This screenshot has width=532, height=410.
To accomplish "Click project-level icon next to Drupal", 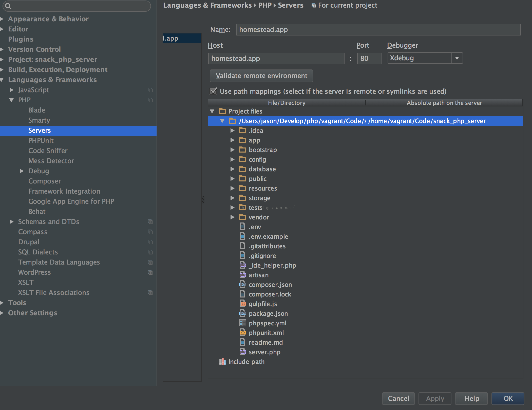I will click(150, 242).
